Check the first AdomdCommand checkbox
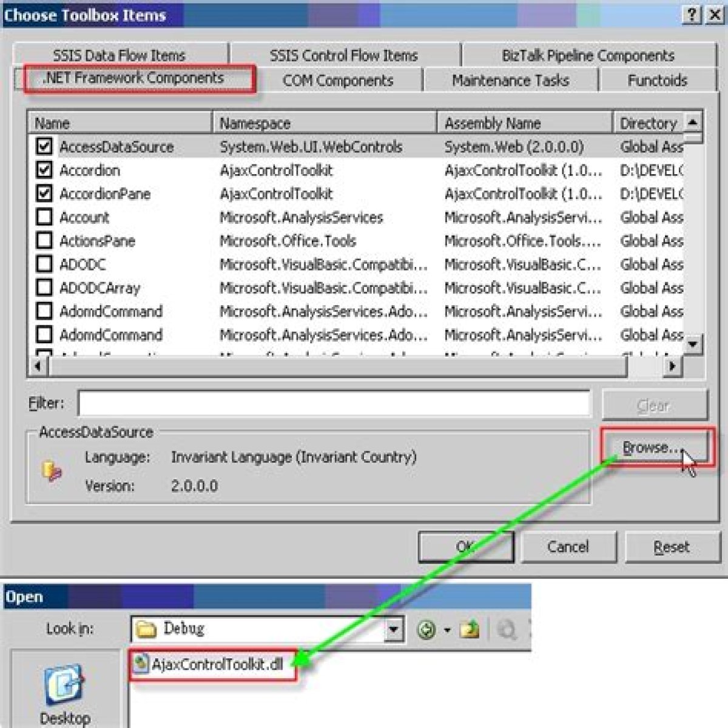This screenshot has width=728, height=728. (44, 311)
